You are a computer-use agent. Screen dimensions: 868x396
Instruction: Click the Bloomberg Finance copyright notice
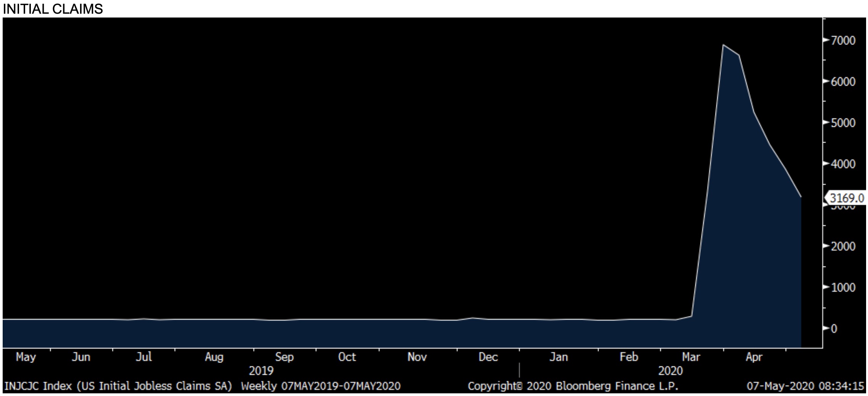coord(573,386)
